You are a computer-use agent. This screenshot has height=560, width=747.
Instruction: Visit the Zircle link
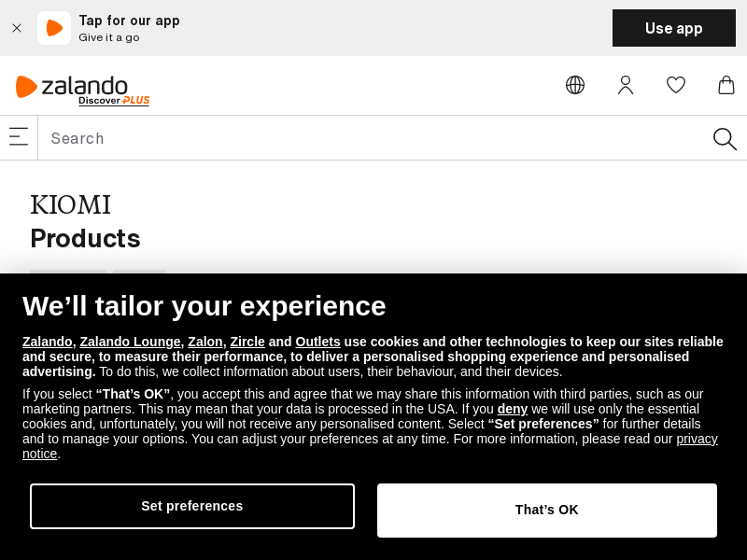[247, 342]
